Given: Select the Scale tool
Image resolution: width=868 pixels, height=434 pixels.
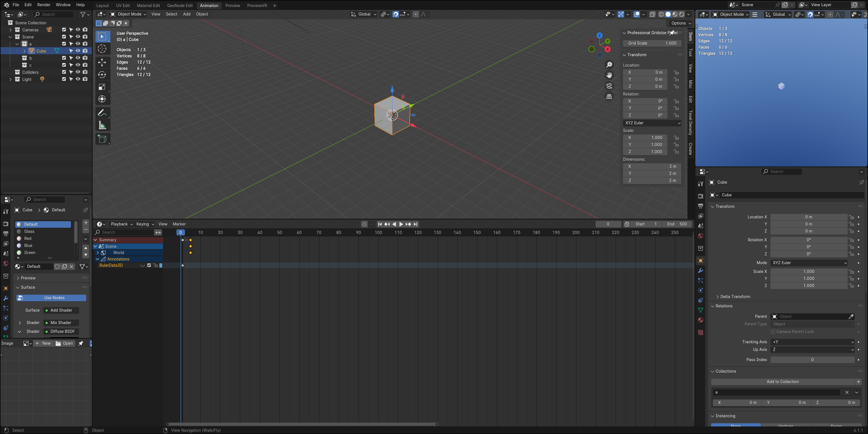Looking at the screenshot, I should (102, 87).
